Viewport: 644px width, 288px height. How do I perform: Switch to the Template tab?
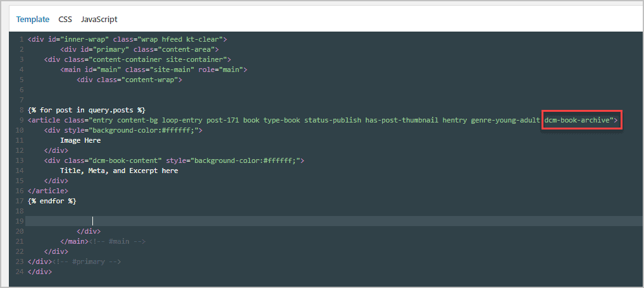(33, 20)
